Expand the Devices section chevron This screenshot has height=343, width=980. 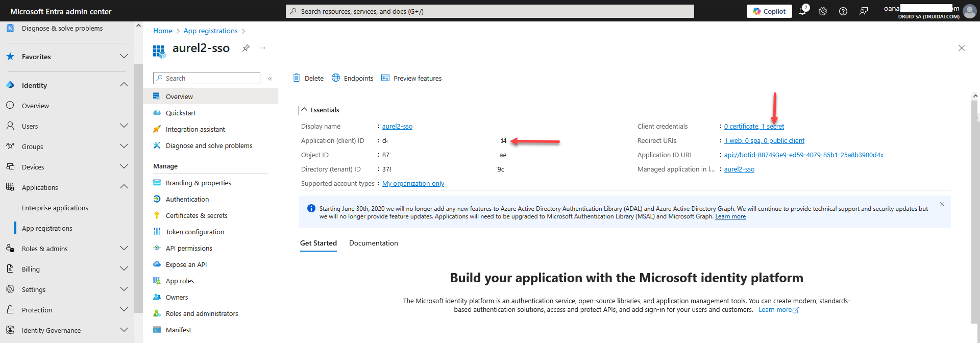[124, 166]
